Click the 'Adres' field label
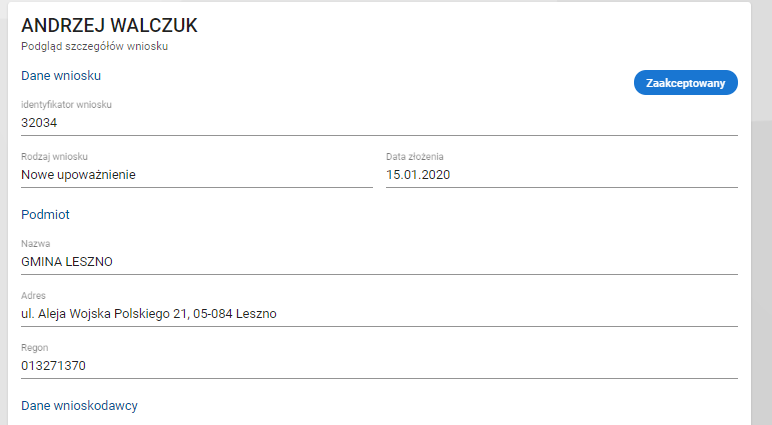Screen dimensions: 772x425 (34, 296)
